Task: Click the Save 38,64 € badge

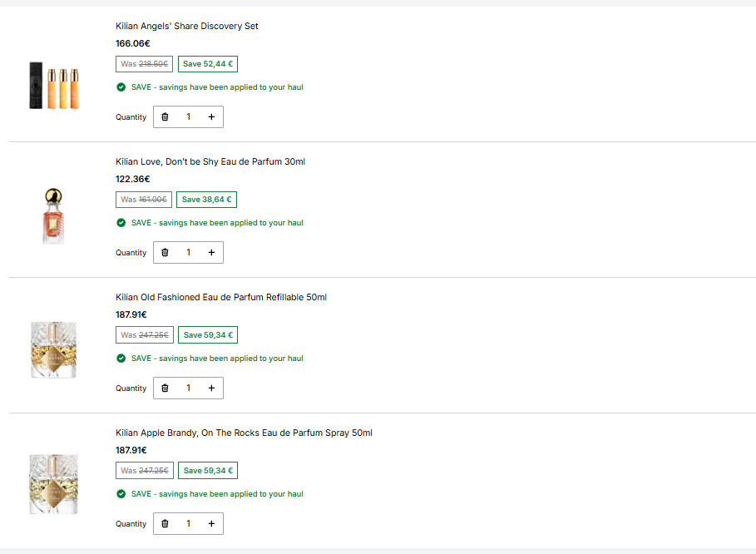Action: coord(206,199)
